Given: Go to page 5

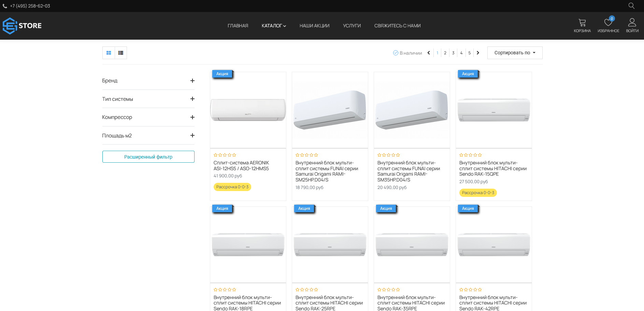Looking at the screenshot, I should [x=470, y=53].
